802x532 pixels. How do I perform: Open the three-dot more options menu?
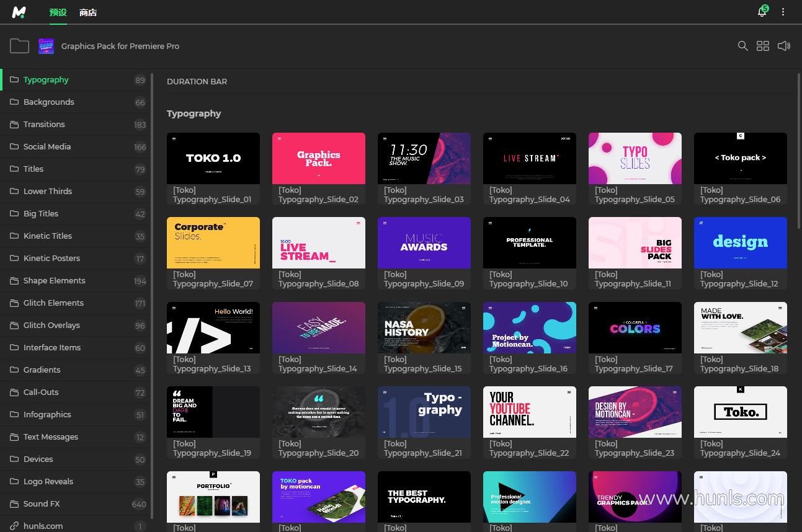click(783, 12)
